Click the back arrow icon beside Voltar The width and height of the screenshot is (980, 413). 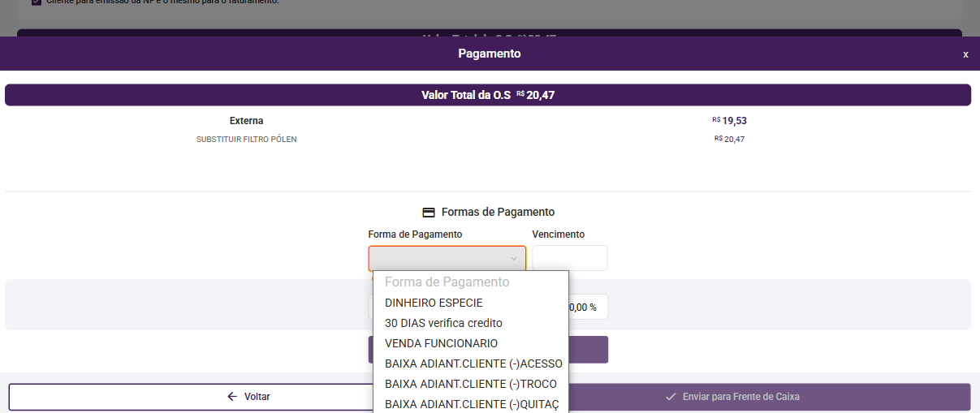[x=232, y=397]
